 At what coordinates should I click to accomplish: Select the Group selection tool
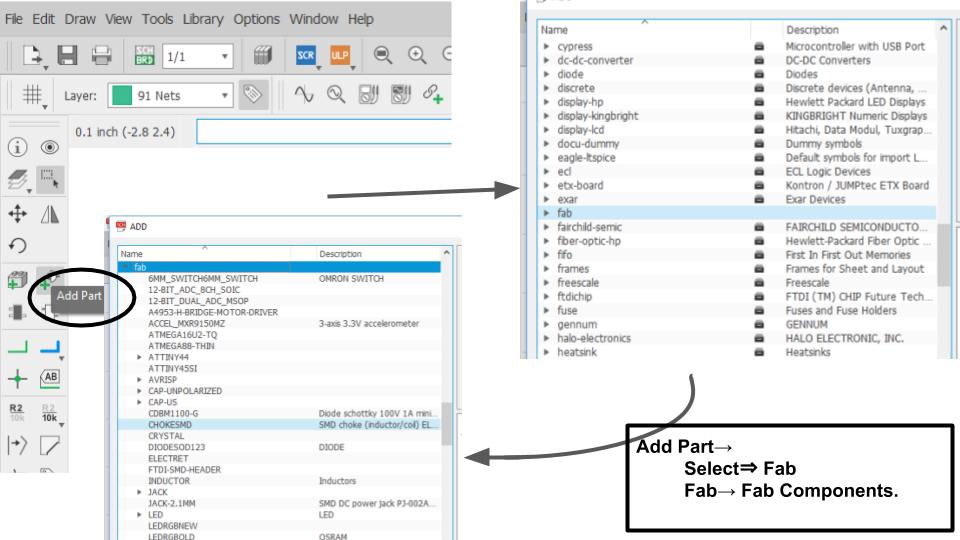(x=50, y=179)
